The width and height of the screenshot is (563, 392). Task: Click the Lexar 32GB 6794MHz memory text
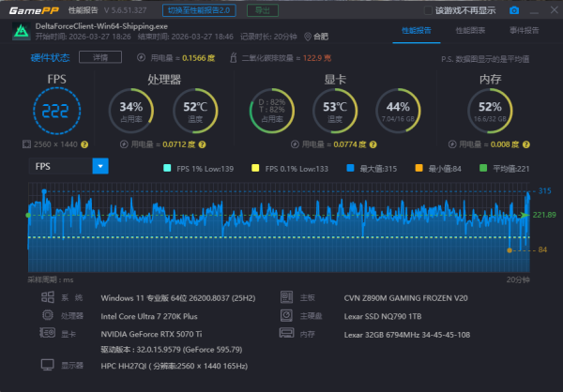pyautogui.click(x=407, y=335)
